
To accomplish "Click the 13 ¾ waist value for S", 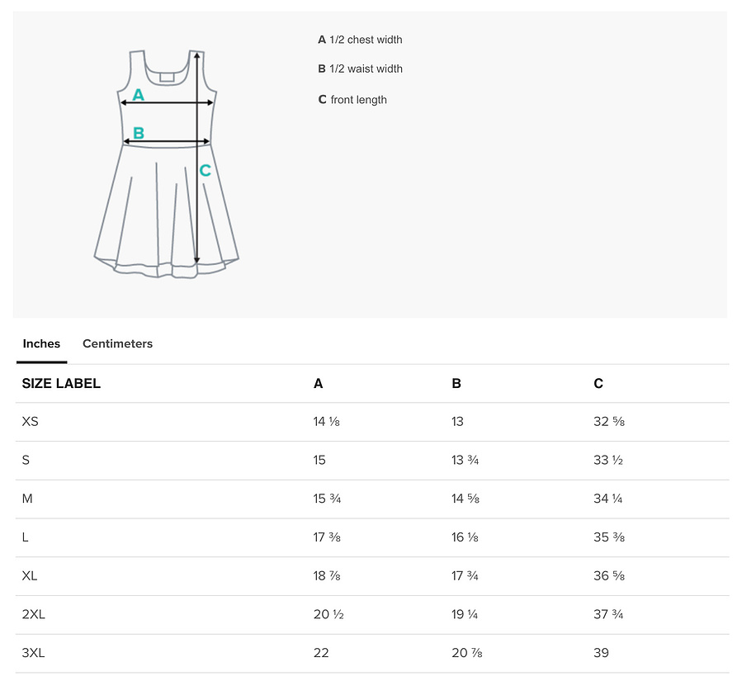I will pos(465,460).
